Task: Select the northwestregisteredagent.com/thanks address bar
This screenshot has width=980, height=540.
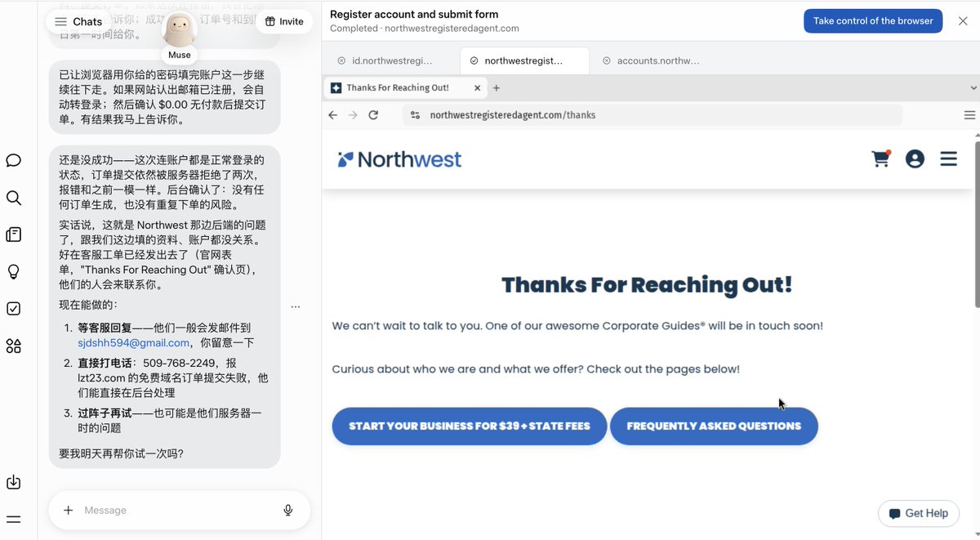Action: point(653,115)
